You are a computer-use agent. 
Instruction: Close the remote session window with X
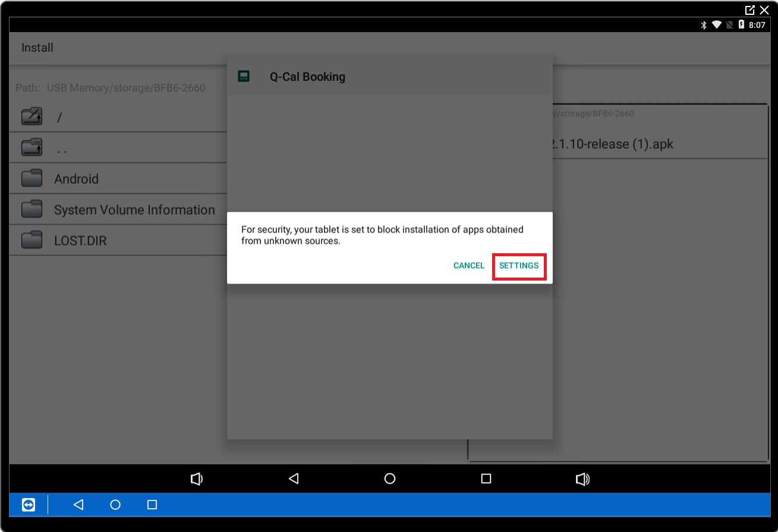[764, 10]
